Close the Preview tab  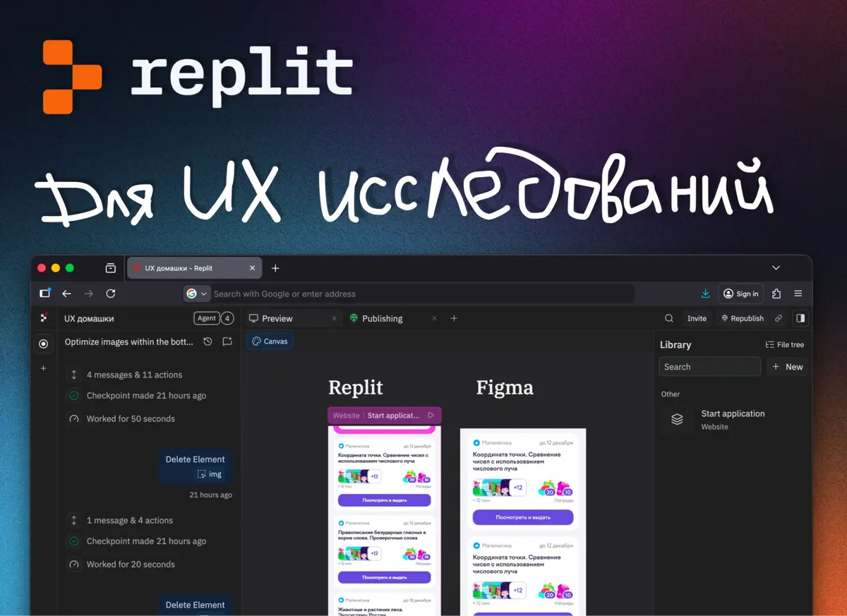point(335,319)
